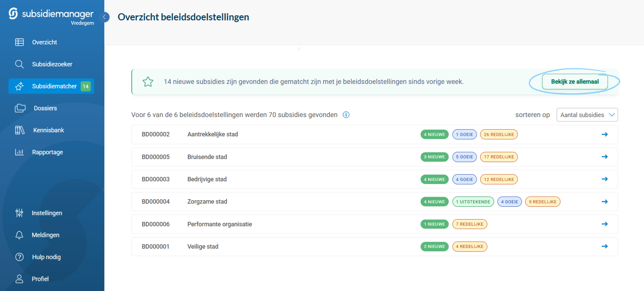Open the Overzicht menu item

(44, 42)
